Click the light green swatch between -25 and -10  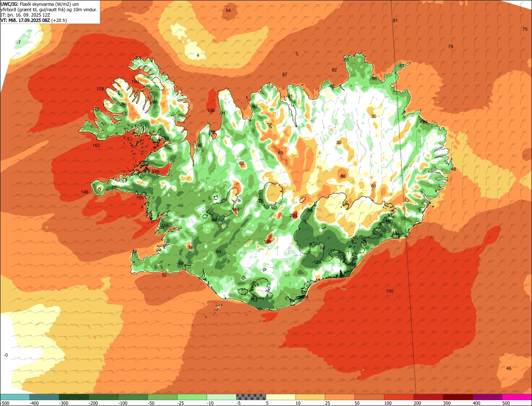coord(192,396)
